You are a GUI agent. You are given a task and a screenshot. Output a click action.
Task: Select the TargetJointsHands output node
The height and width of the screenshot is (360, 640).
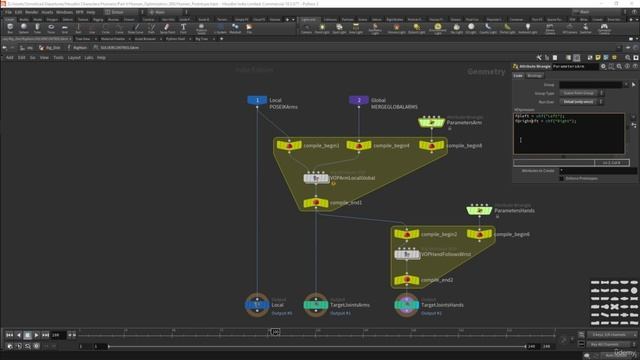(407, 304)
